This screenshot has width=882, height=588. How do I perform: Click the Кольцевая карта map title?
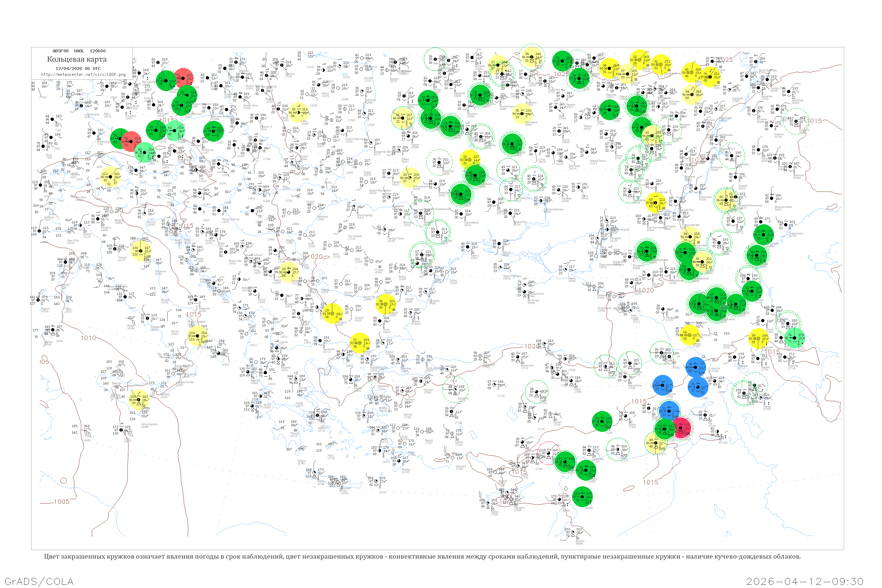[77, 59]
